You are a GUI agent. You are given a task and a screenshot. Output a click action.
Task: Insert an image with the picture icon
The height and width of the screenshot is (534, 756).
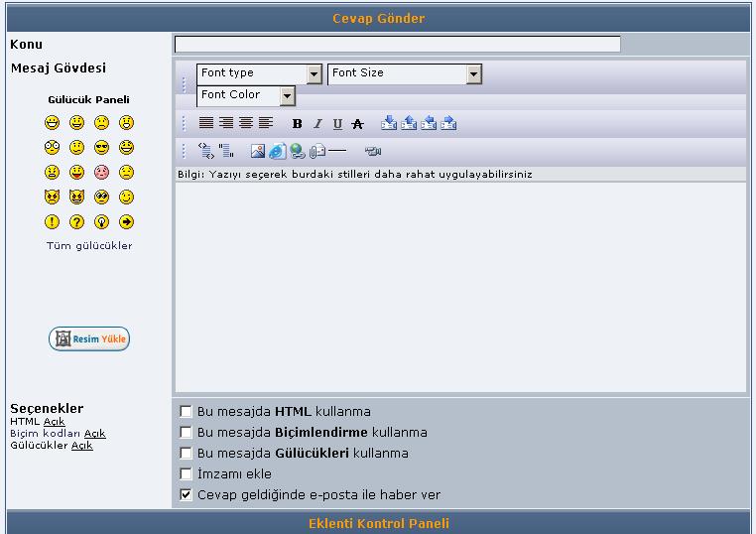pyautogui.click(x=257, y=152)
